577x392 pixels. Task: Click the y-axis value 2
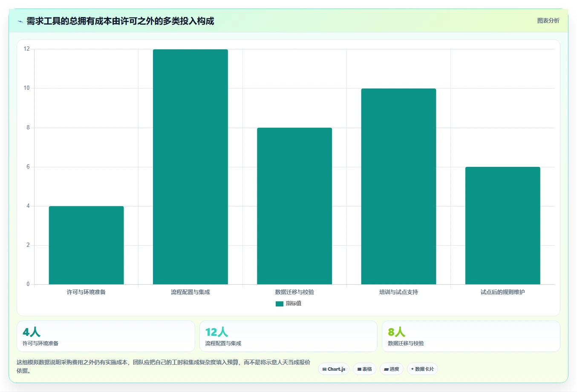point(28,245)
